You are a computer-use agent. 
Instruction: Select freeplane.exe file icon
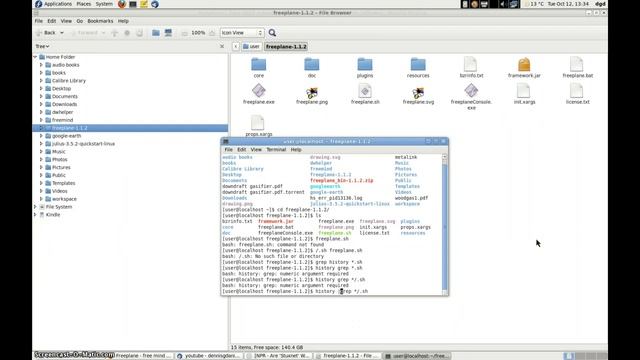point(258,91)
